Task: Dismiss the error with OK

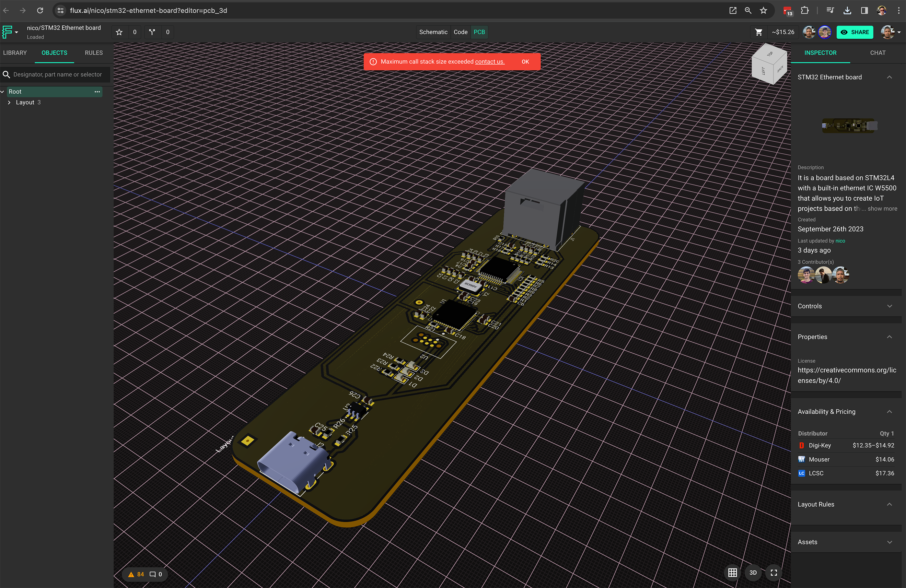Action: (525, 62)
